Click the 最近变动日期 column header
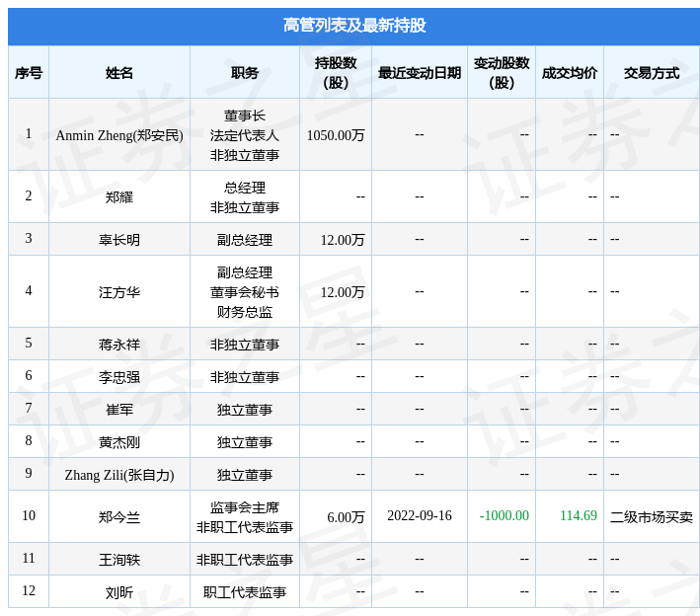This screenshot has height=616, width=700. (420, 73)
